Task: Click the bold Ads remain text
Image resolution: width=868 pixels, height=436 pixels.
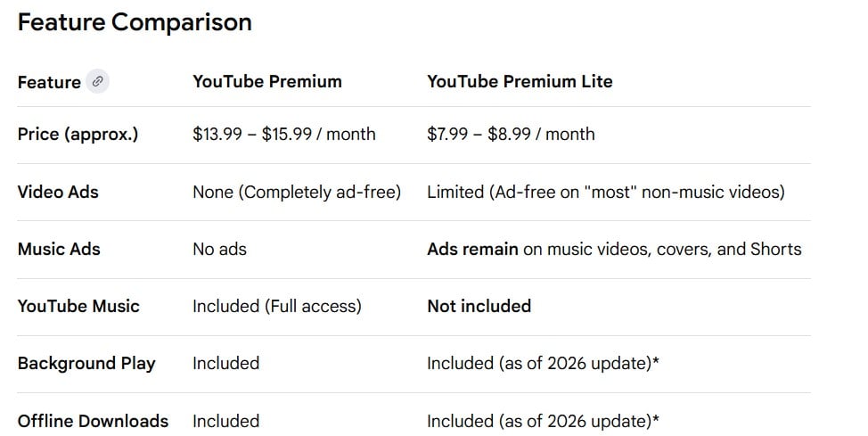Action: coord(472,249)
